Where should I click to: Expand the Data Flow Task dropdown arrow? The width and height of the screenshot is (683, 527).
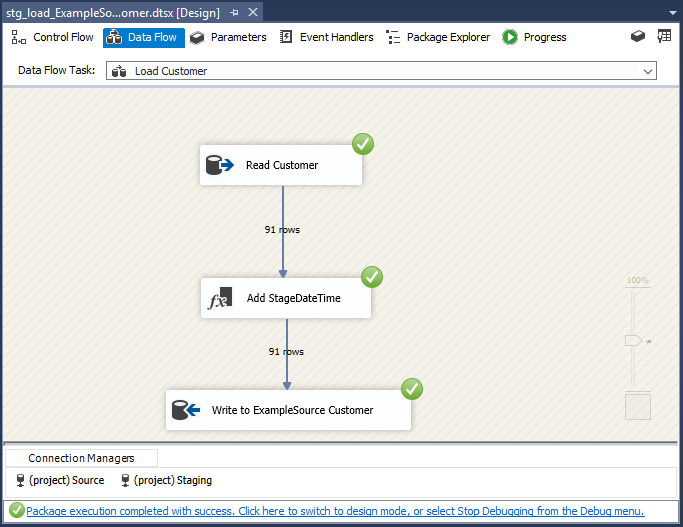[x=648, y=71]
